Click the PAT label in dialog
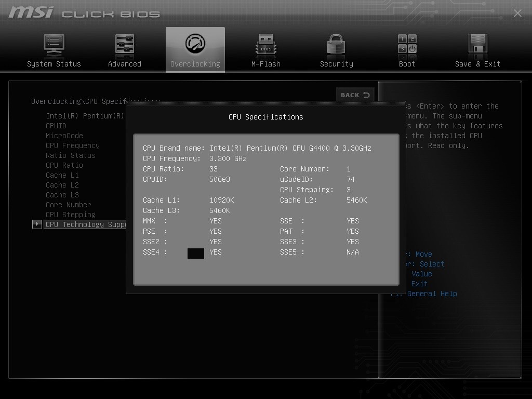Screen dimensions: 532x399 (286, 231)
